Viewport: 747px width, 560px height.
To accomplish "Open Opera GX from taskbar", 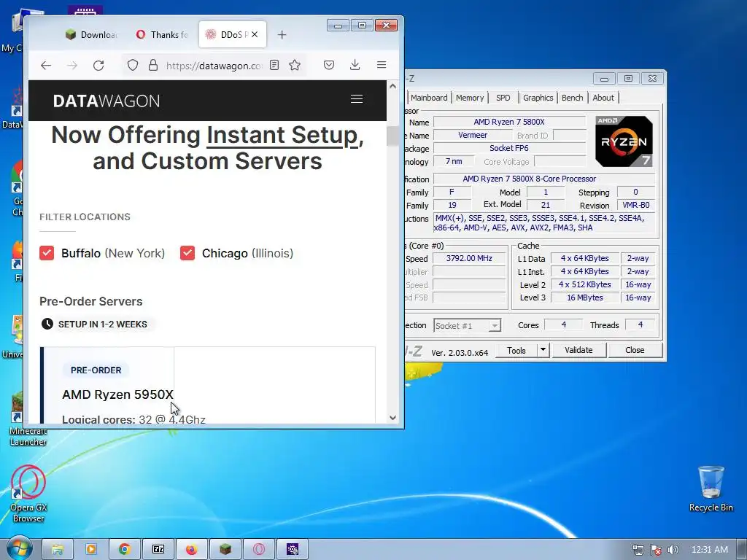I will [x=259, y=549].
